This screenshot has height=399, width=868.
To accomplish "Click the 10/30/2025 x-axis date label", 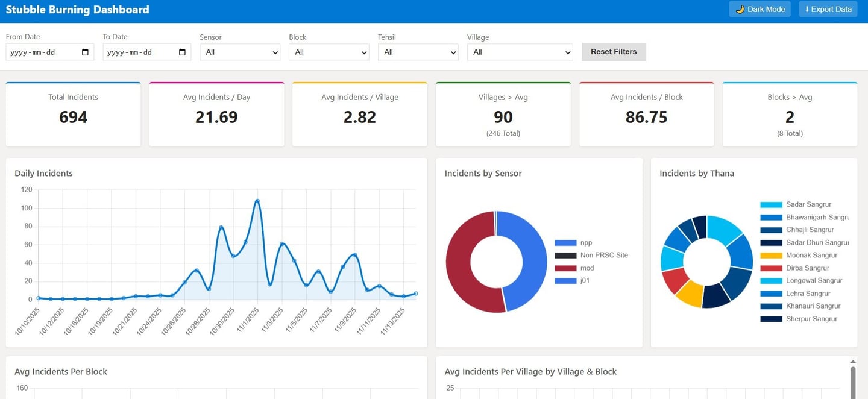I will 222,322.
